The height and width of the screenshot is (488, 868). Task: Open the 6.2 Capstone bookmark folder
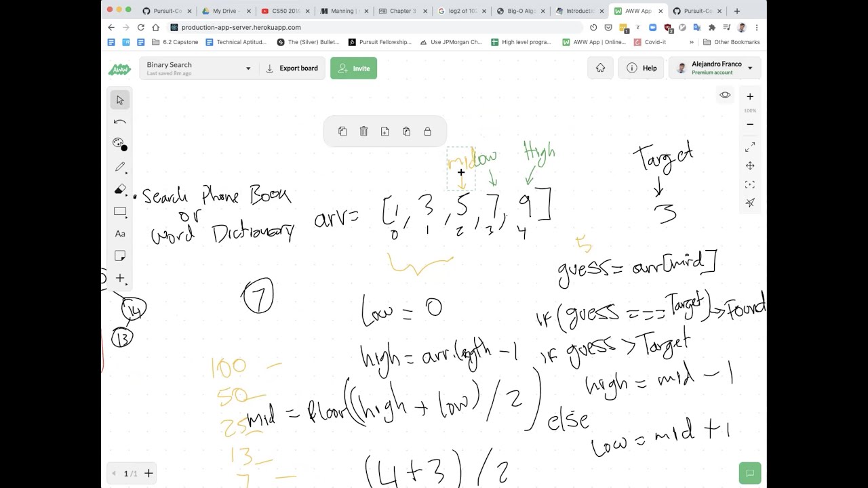(175, 42)
